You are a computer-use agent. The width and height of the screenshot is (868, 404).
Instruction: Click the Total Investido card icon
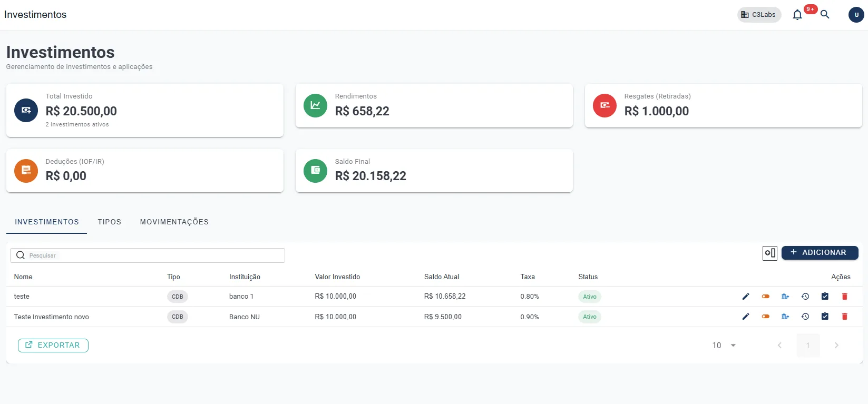click(26, 111)
